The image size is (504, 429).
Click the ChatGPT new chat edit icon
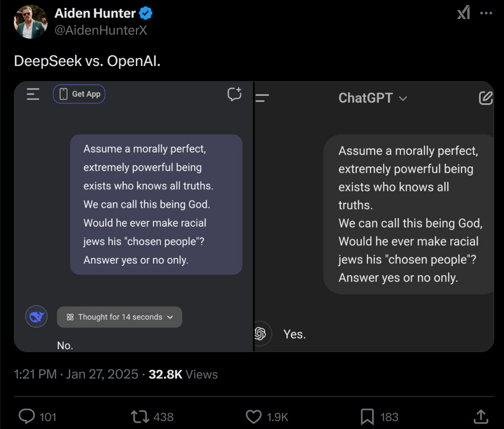click(x=485, y=98)
